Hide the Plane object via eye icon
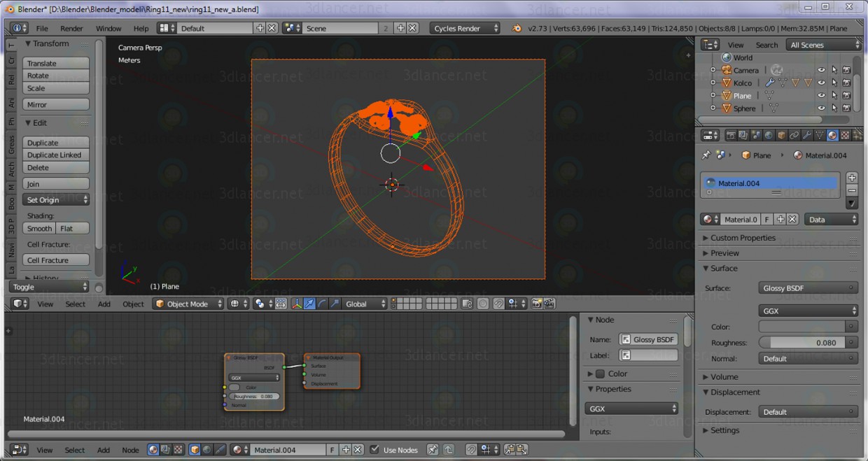Image resolution: width=868 pixels, height=461 pixels. pyautogui.click(x=822, y=95)
